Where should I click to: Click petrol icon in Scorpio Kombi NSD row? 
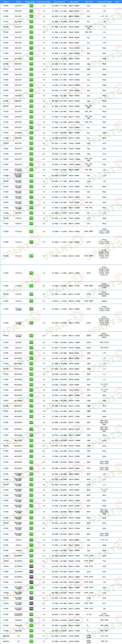[31, 588]
